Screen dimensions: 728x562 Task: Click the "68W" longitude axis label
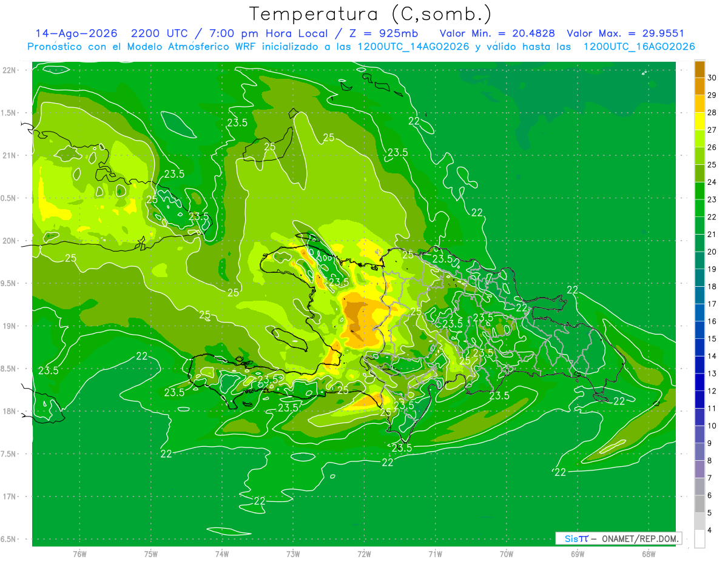coord(649,554)
